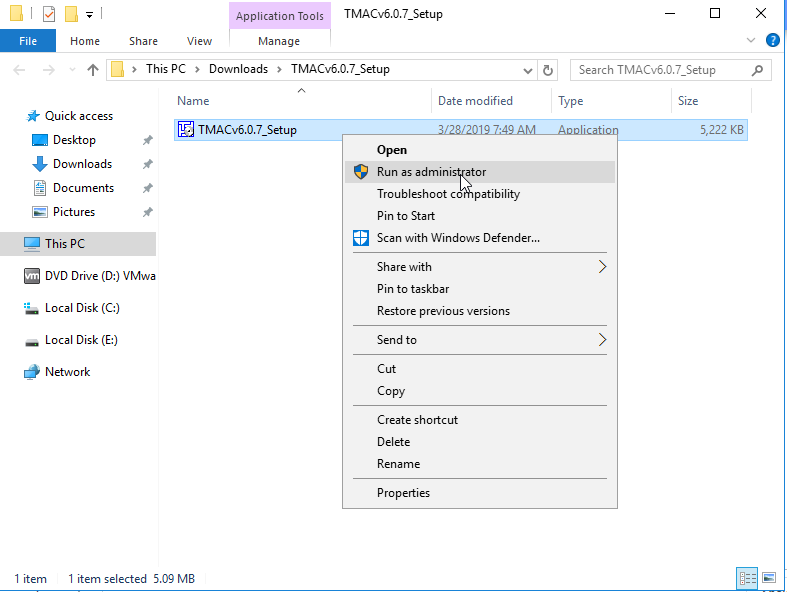Open Properties from the context menu

click(x=479, y=493)
